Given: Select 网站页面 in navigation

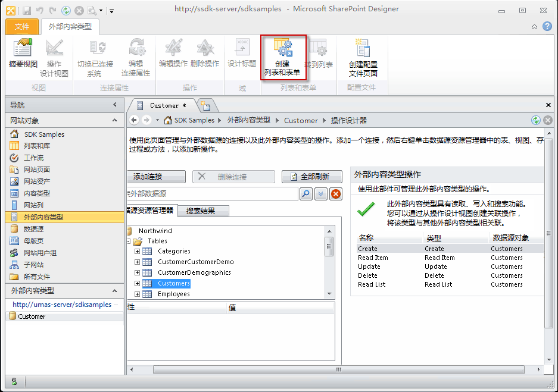Looking at the screenshot, I should tap(37, 170).
